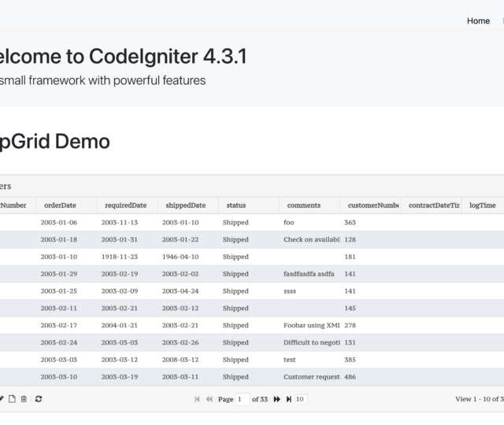Go to previous page of grid
The width and height of the screenshot is (504, 425).
209,399
